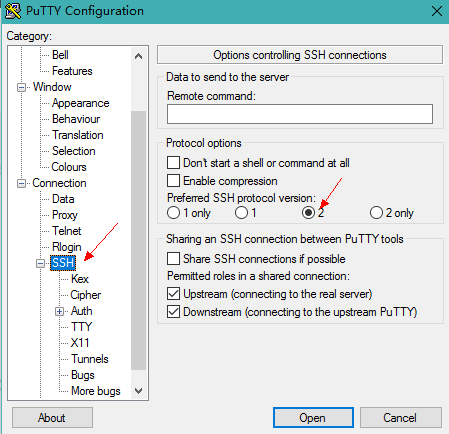Collapse the Window category

[x=21, y=88]
